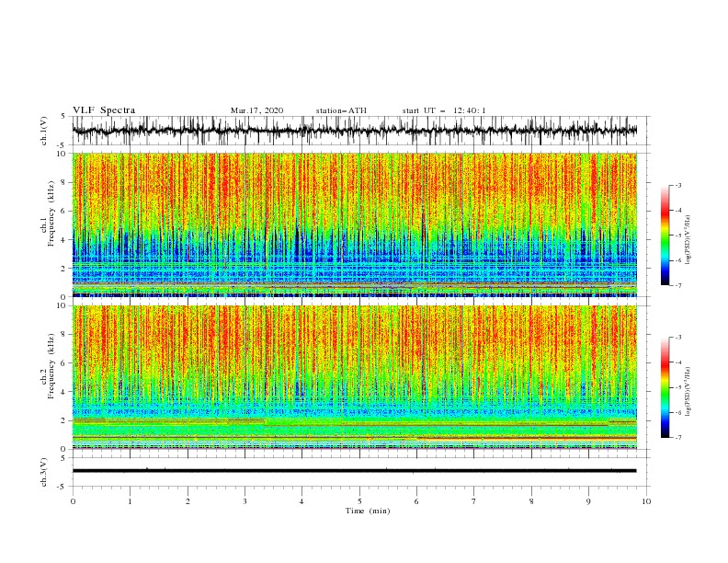Click the ch.1 spectrogram color scale bar

coord(665,236)
